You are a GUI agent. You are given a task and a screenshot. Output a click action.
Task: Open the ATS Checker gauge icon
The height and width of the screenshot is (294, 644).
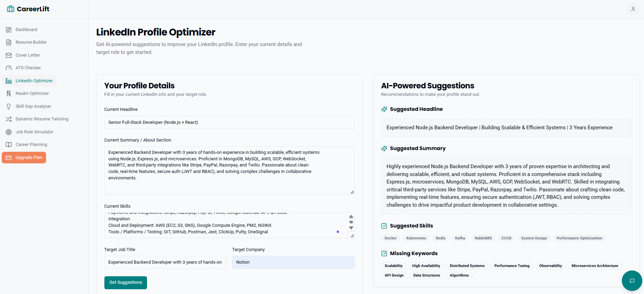click(9, 68)
